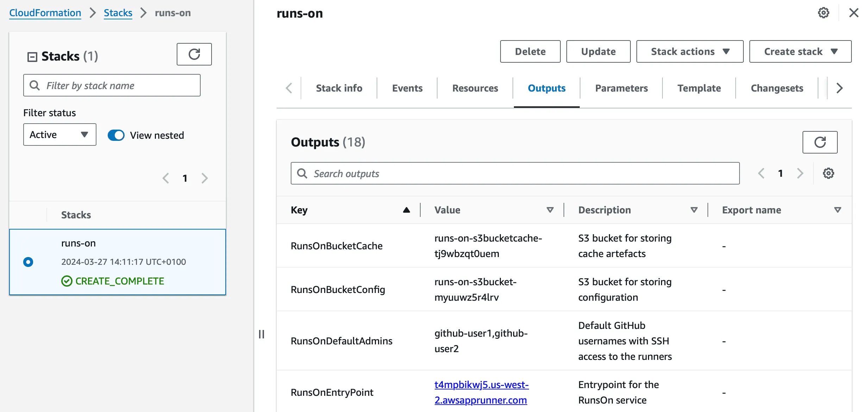Collapse the Stacks panel via minus icon
Viewport: 868px width, 412px height.
pyautogui.click(x=32, y=56)
